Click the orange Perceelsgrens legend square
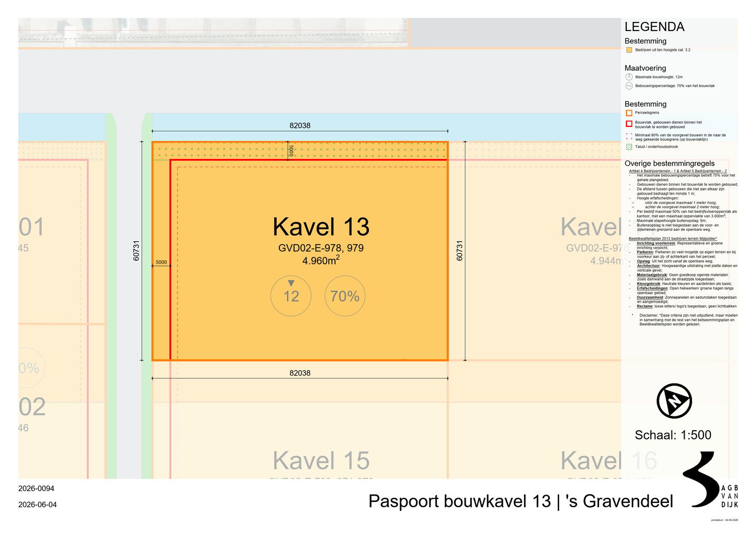Screen dimensions: 756x534 pos(629,113)
